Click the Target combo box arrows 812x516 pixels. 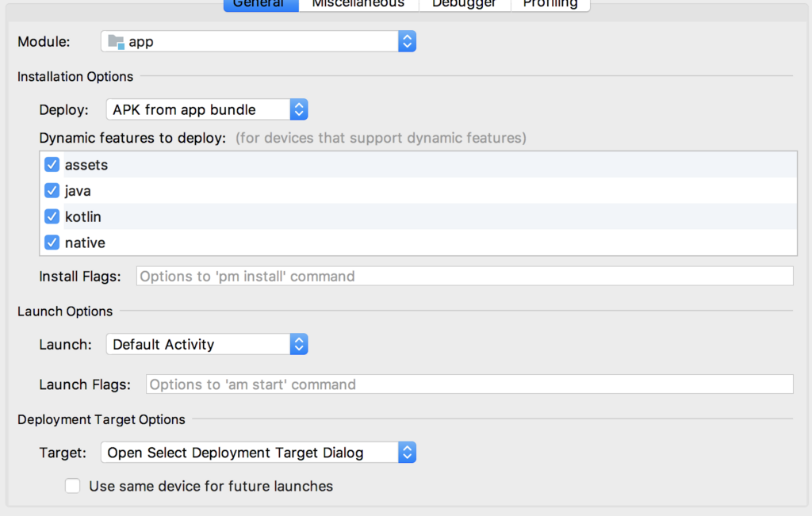pos(407,452)
